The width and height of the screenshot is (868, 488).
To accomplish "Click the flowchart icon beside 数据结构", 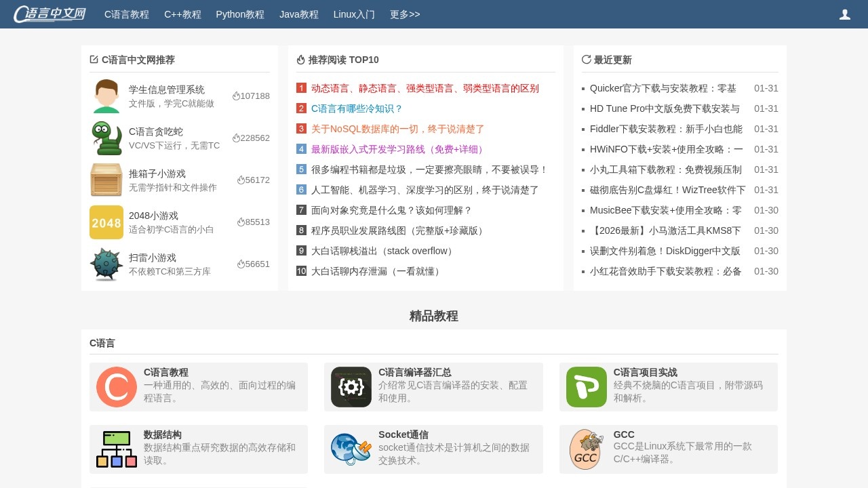I will click(x=116, y=449).
